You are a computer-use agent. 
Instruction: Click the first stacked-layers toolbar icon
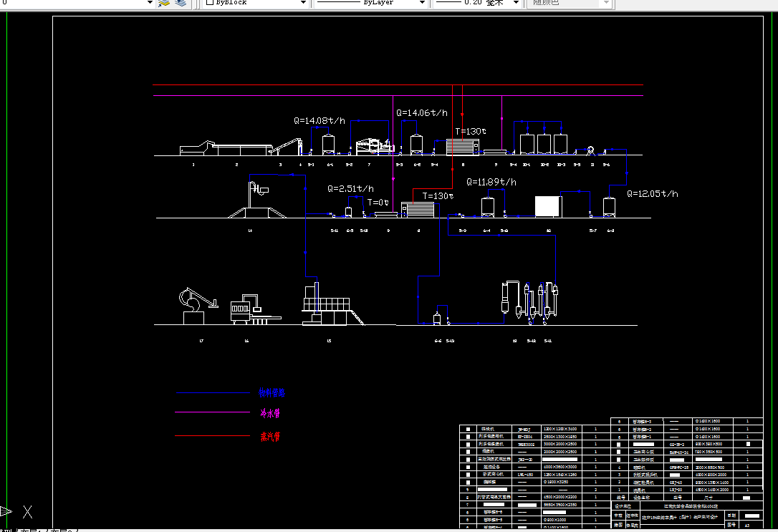164,2
